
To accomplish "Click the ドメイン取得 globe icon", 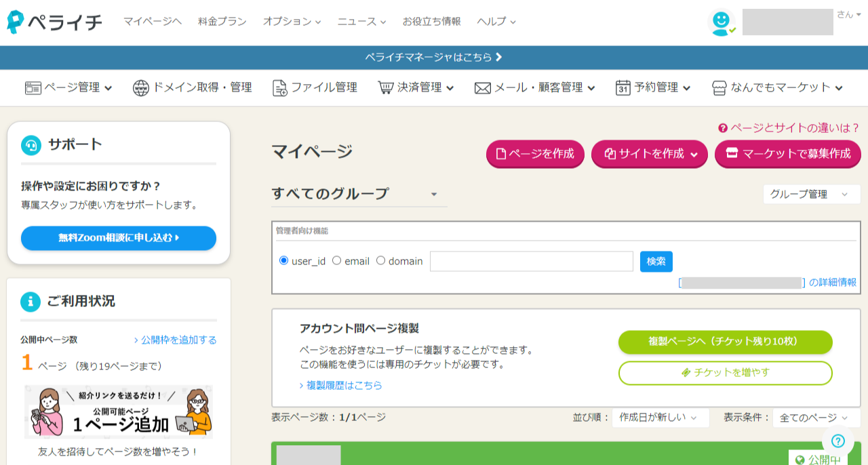I will (141, 87).
